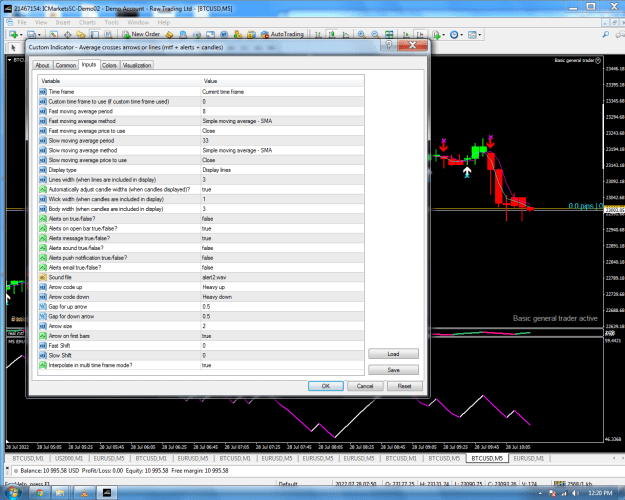Open the chart templates icon
The height and width of the screenshot is (500, 625).
coord(472,35)
